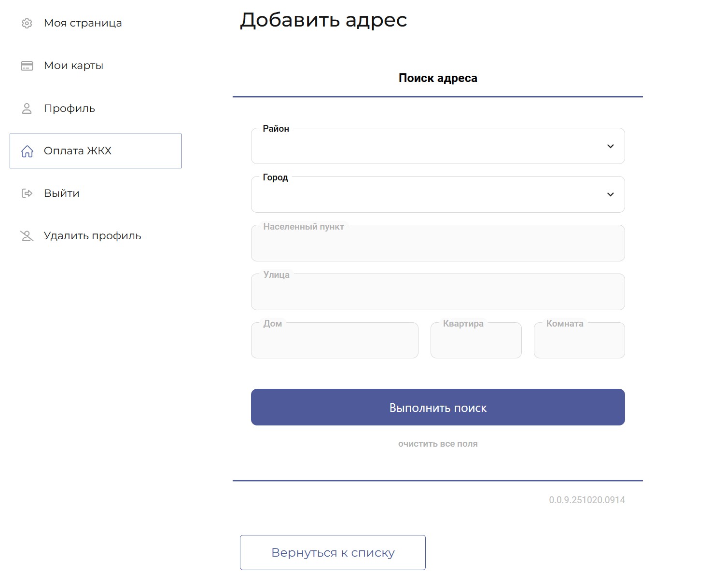Focus the Населенный пункт input field
This screenshot has height=588, width=725.
(x=438, y=244)
